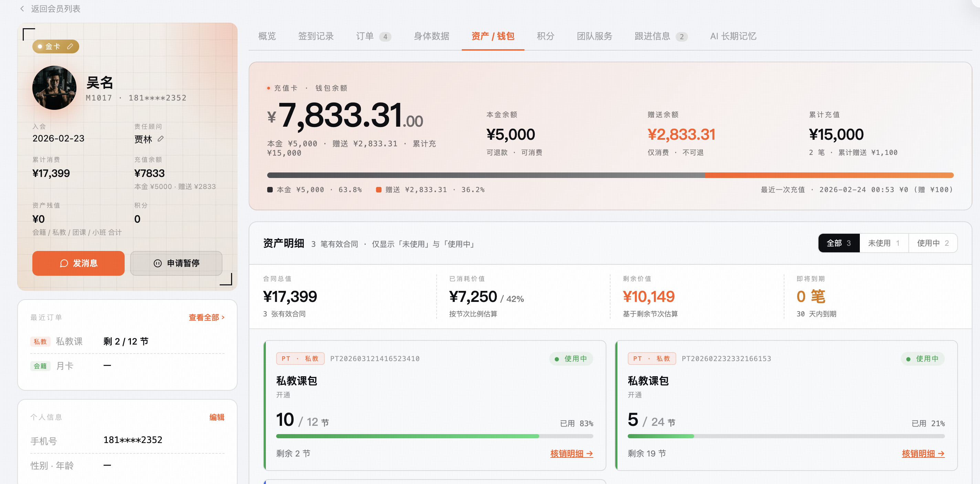Select the 资产 / 钱包 tab
Viewport: 980px width, 484px height.
pyautogui.click(x=493, y=36)
